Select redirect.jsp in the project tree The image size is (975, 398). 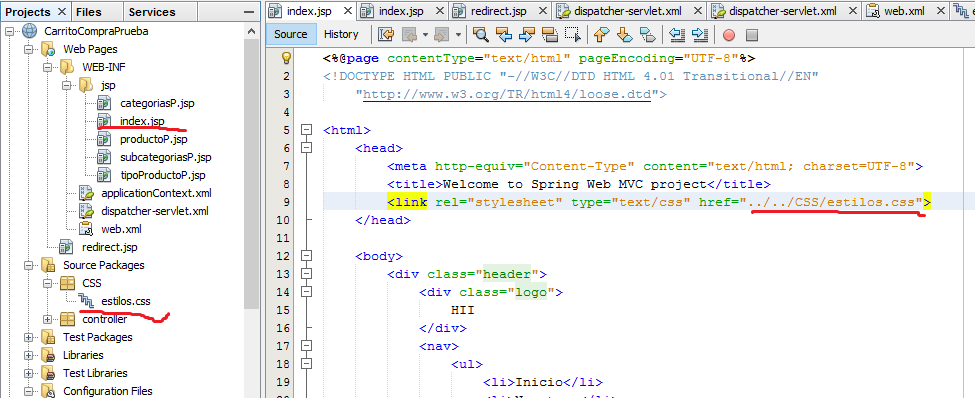pos(109,248)
